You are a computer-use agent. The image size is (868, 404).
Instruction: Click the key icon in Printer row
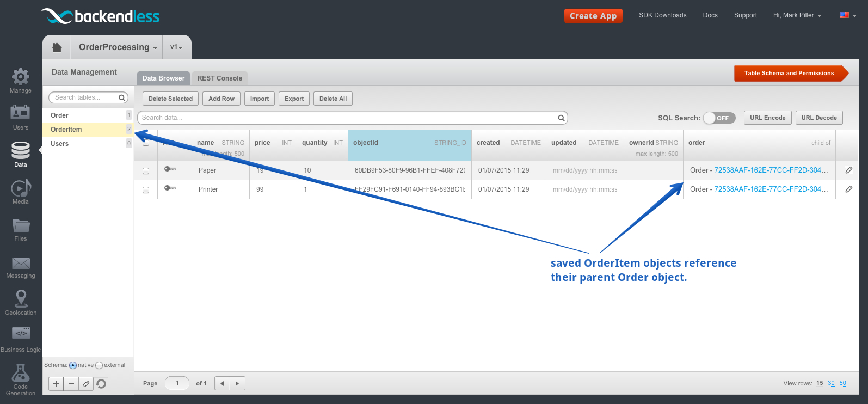(170, 188)
